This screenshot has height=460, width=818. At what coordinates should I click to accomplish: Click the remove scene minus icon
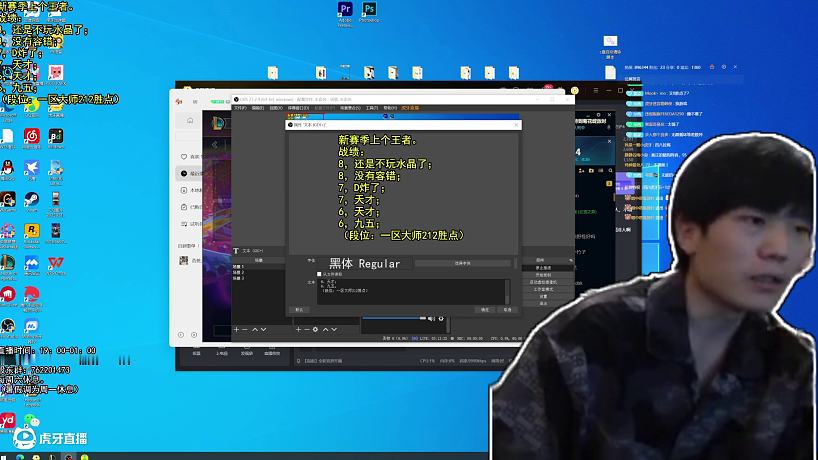pyautogui.click(x=245, y=329)
